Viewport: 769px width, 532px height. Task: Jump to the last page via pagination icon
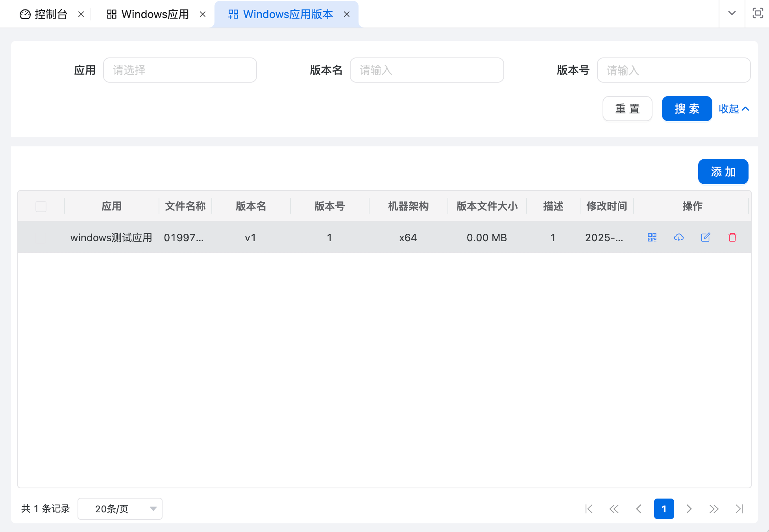739,509
